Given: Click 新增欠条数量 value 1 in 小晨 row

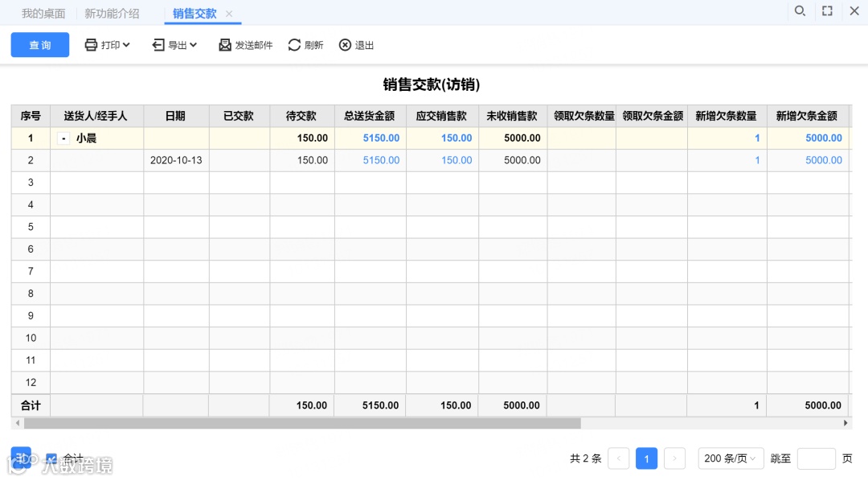Looking at the screenshot, I should coord(757,138).
